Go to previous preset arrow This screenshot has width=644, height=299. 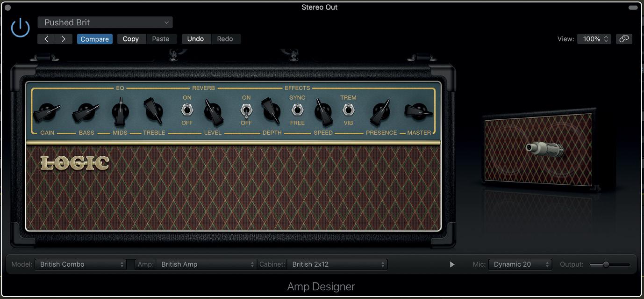click(46, 39)
